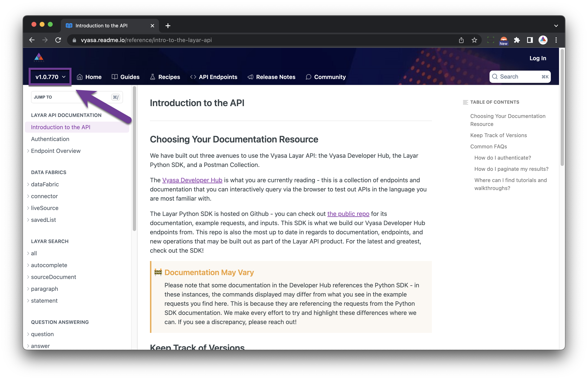Viewport: 588px width, 380px height.
Task: Reload the page with the refresh icon
Action: [58, 40]
